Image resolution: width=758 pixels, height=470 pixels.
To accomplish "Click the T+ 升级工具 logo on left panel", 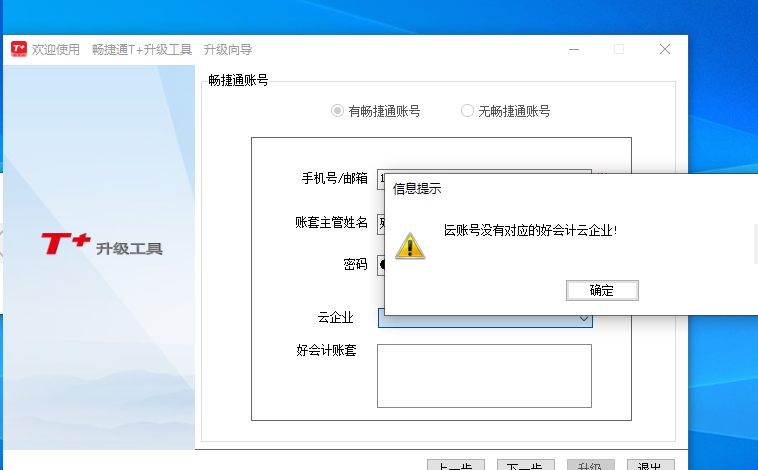I will pyautogui.click(x=102, y=244).
